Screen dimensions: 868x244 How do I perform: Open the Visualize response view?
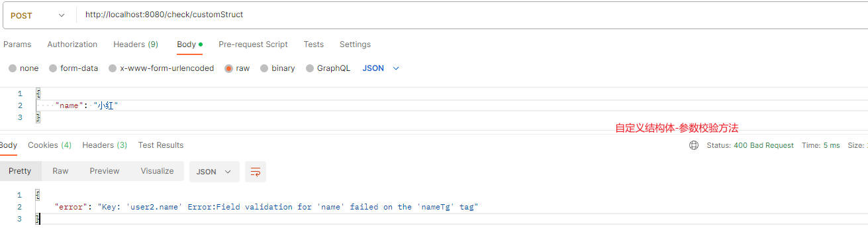coord(157,171)
